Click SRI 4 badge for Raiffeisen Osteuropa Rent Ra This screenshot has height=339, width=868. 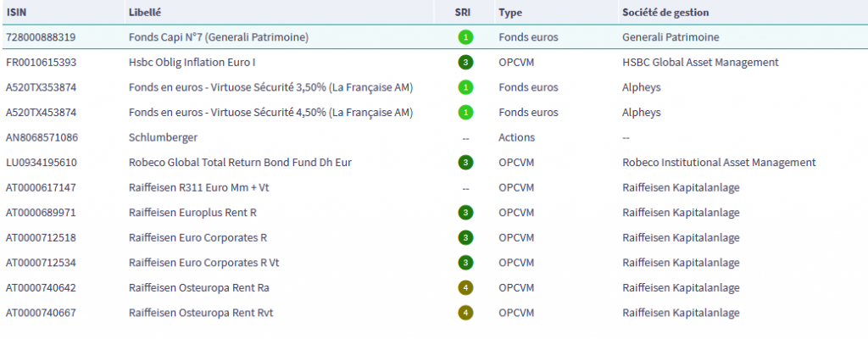click(465, 288)
